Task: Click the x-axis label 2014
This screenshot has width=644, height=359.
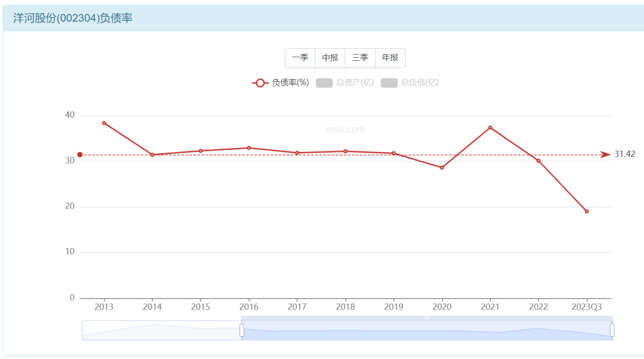Action: (153, 307)
